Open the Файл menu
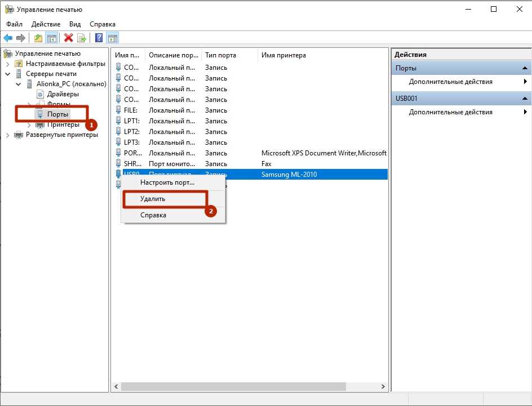Screen dimensions: 532x406 point(14,24)
